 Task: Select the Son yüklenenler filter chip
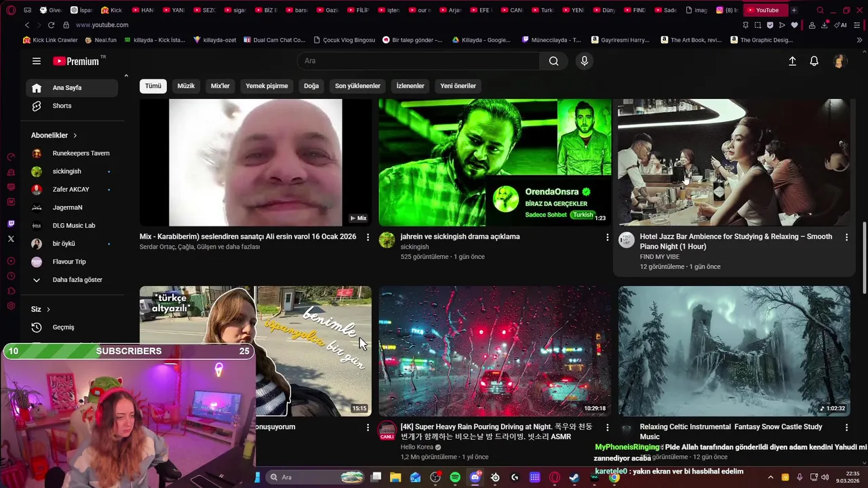coord(357,86)
